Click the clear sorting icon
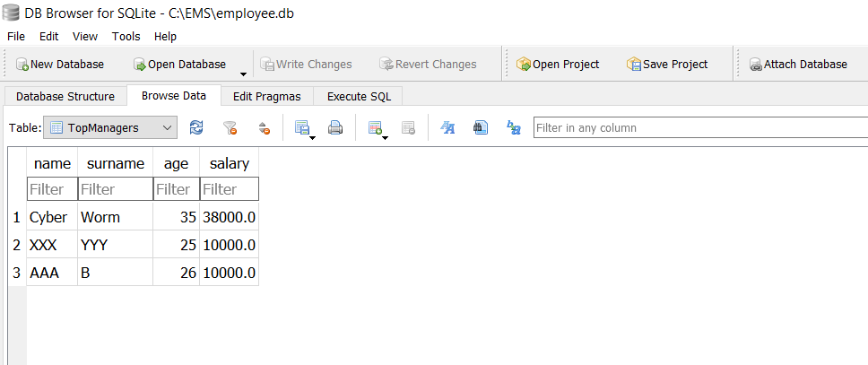868x365 pixels. click(263, 128)
